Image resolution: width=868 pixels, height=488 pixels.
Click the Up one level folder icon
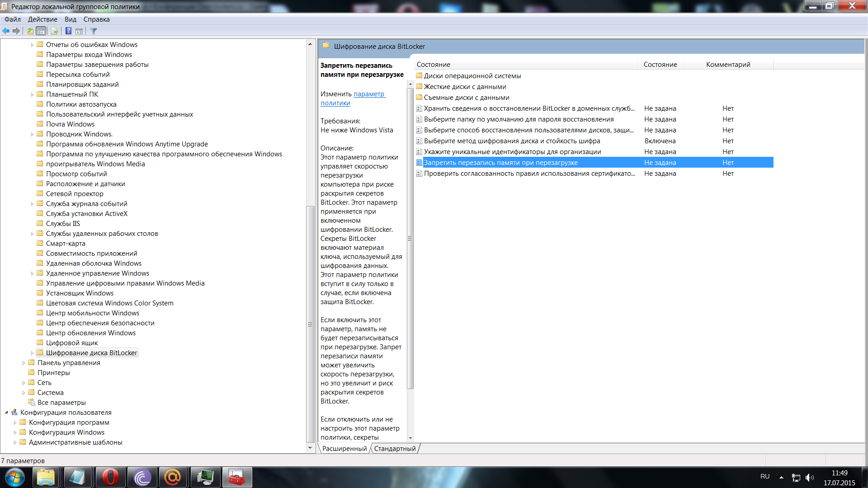(x=30, y=31)
